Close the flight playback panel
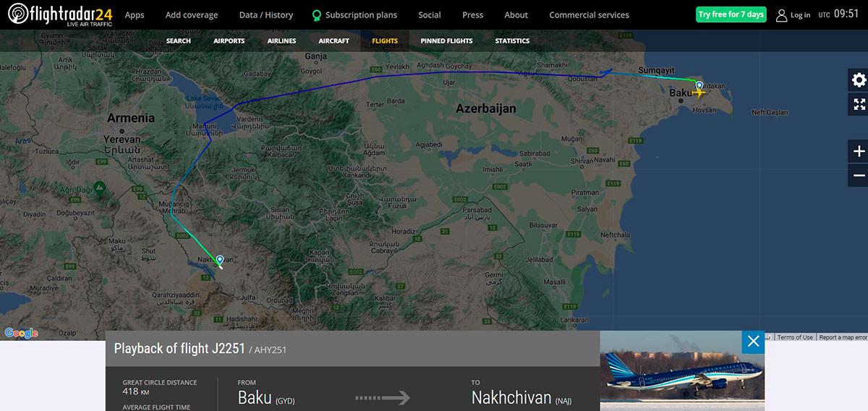This screenshot has height=411, width=868. pos(753,342)
